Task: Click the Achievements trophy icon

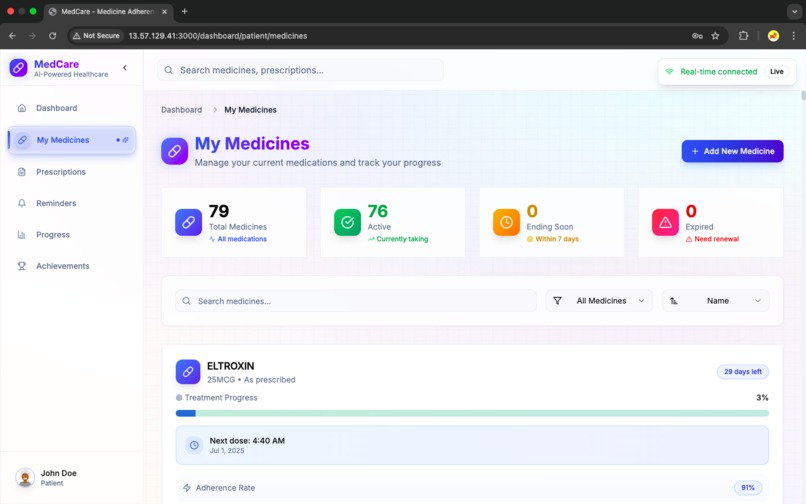Action: coord(22,266)
